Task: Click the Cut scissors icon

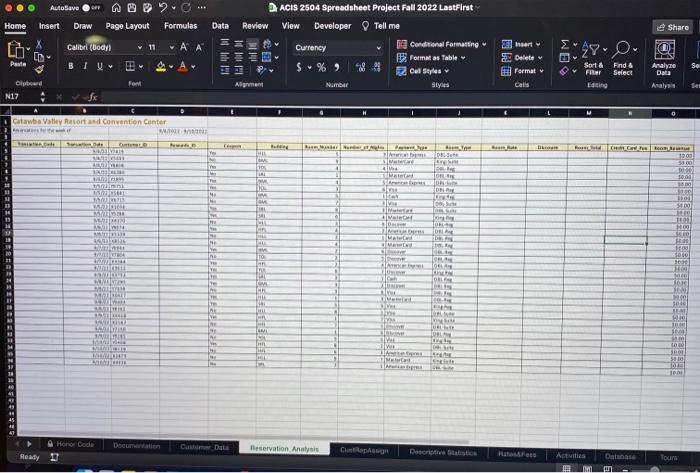Action: 39,45
